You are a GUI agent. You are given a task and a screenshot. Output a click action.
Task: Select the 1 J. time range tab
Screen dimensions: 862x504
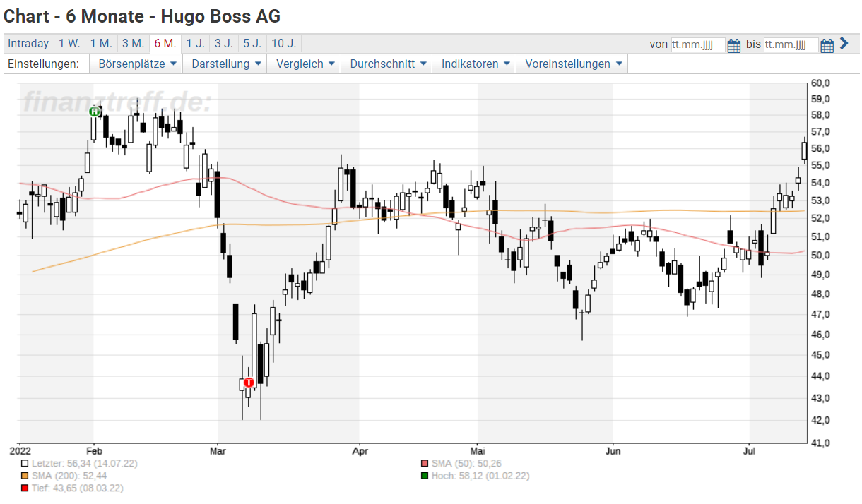[196, 44]
